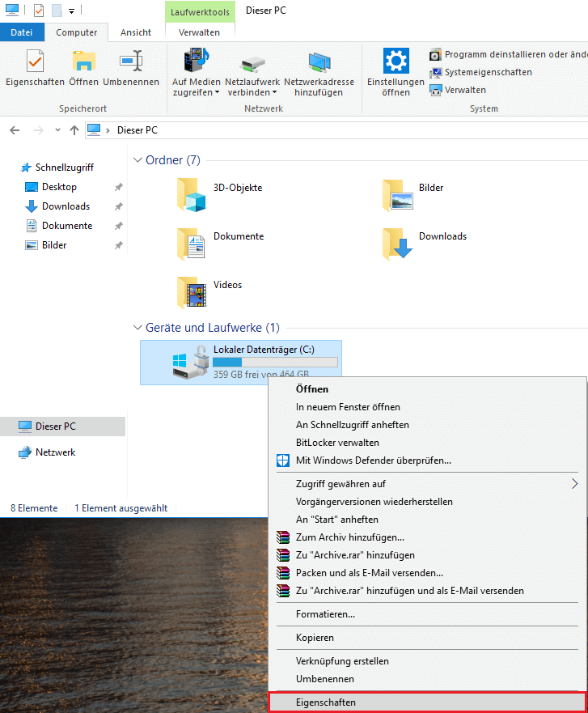Image resolution: width=588 pixels, height=713 pixels.
Task: Switch to the Ansicht ribbon tab
Action: pyautogui.click(x=136, y=32)
